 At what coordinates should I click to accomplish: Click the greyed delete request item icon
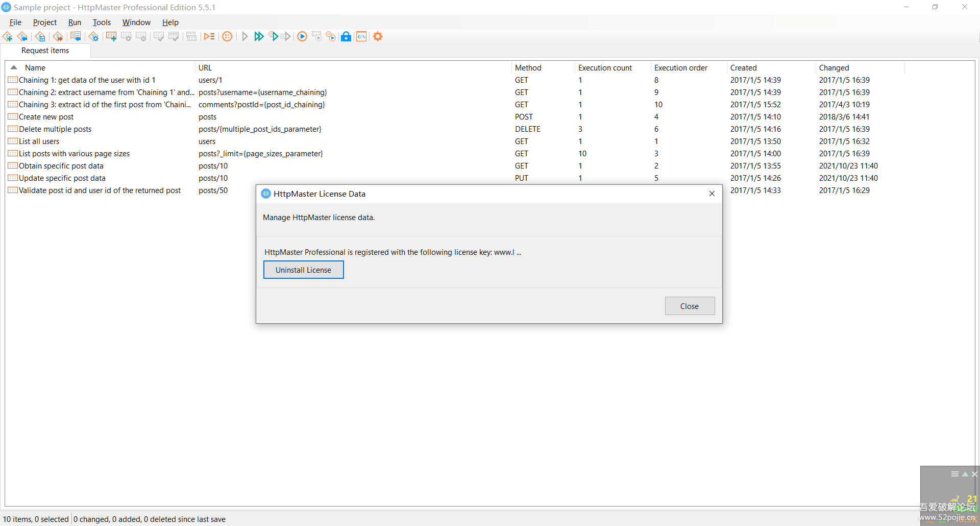141,37
